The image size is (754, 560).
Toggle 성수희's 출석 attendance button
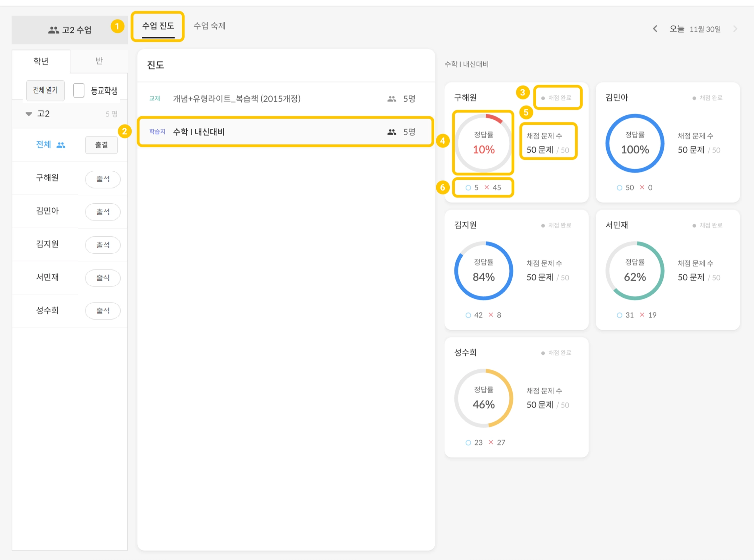[103, 311]
